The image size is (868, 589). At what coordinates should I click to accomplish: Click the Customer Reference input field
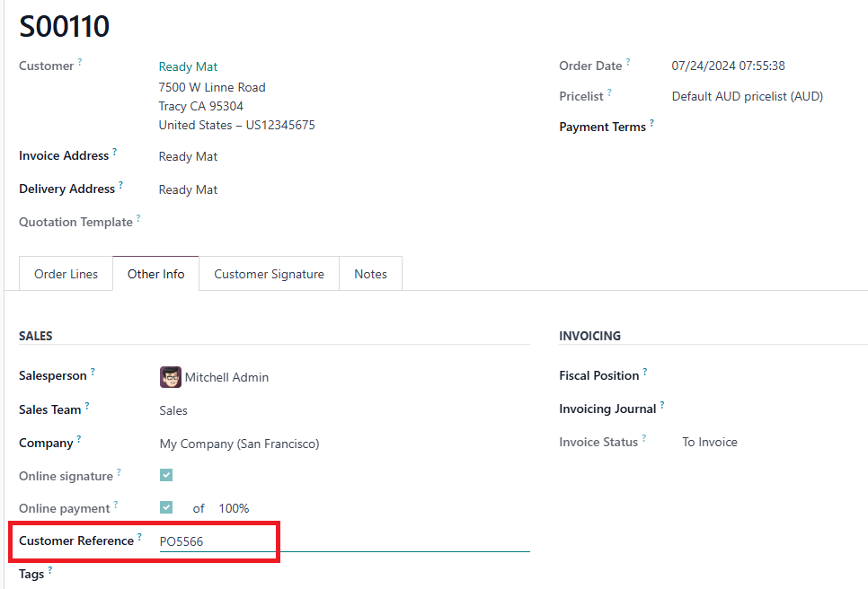pyautogui.click(x=341, y=541)
